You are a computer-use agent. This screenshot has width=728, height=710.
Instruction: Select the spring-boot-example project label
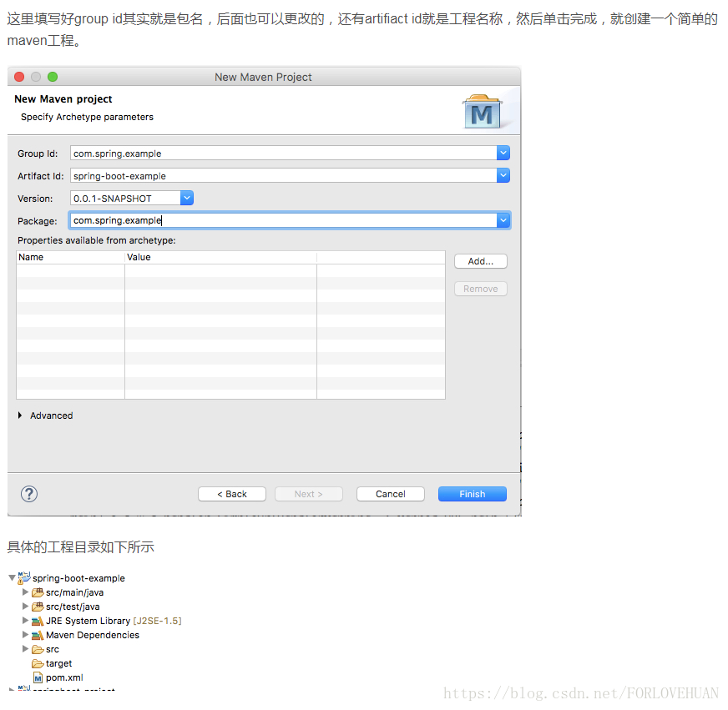pos(78,578)
